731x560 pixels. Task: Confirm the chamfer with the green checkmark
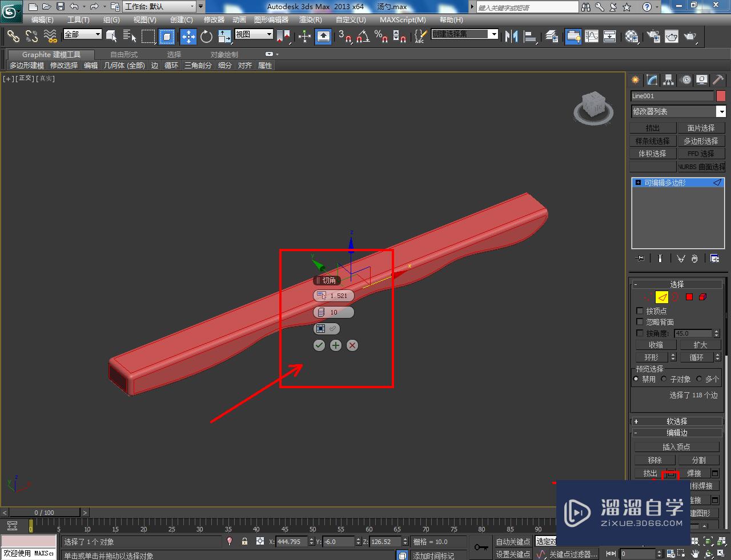(319, 345)
